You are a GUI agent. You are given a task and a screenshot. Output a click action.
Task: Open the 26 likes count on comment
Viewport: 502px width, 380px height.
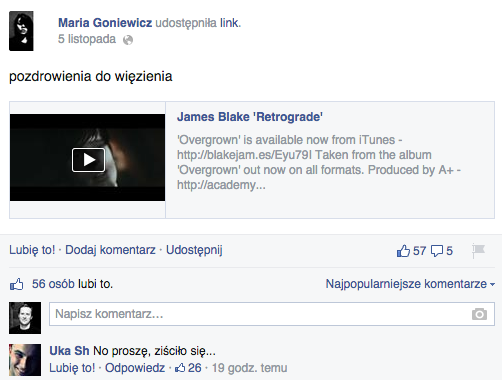tap(188, 368)
